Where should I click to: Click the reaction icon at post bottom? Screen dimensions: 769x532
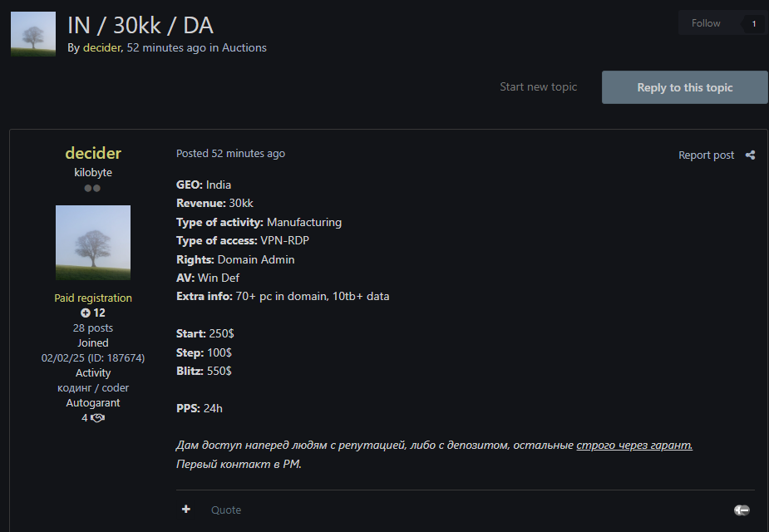pos(742,510)
